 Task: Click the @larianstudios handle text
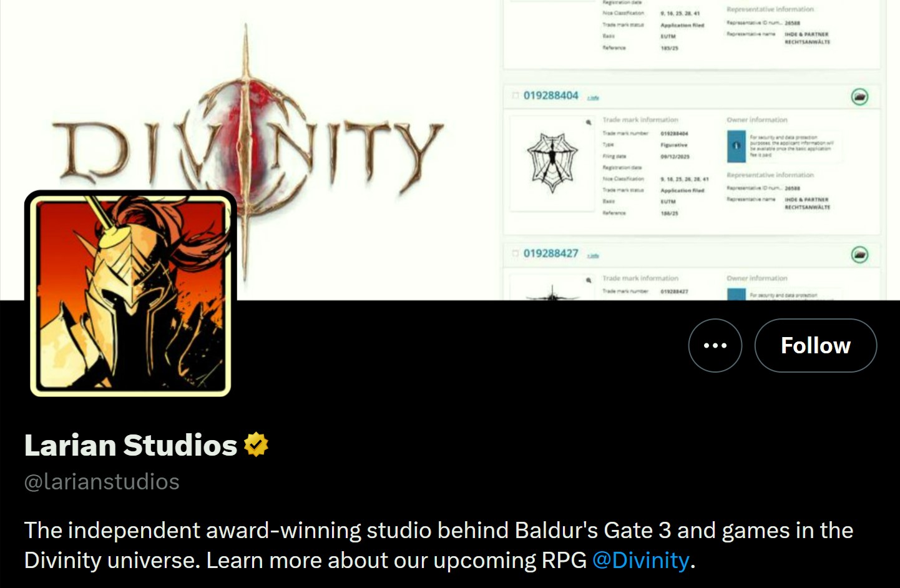click(x=102, y=482)
